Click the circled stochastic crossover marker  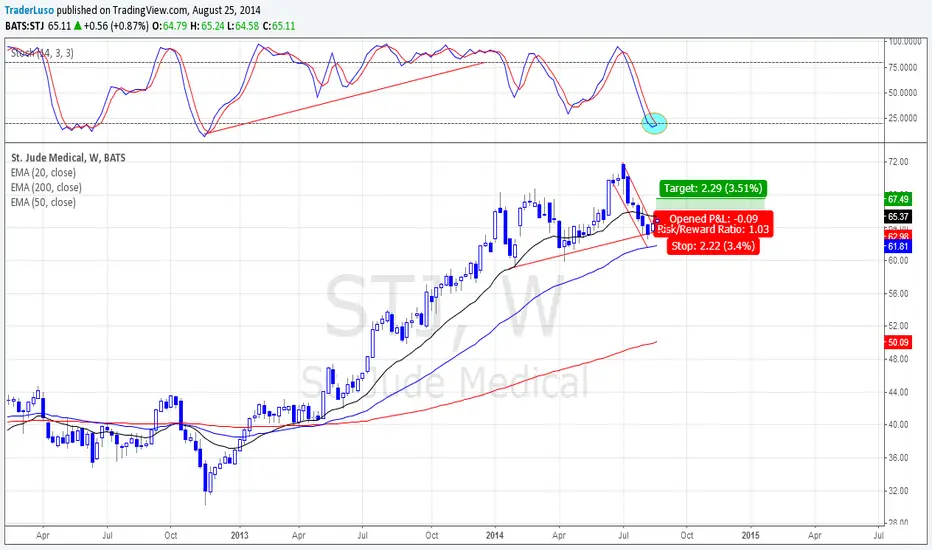(x=654, y=123)
